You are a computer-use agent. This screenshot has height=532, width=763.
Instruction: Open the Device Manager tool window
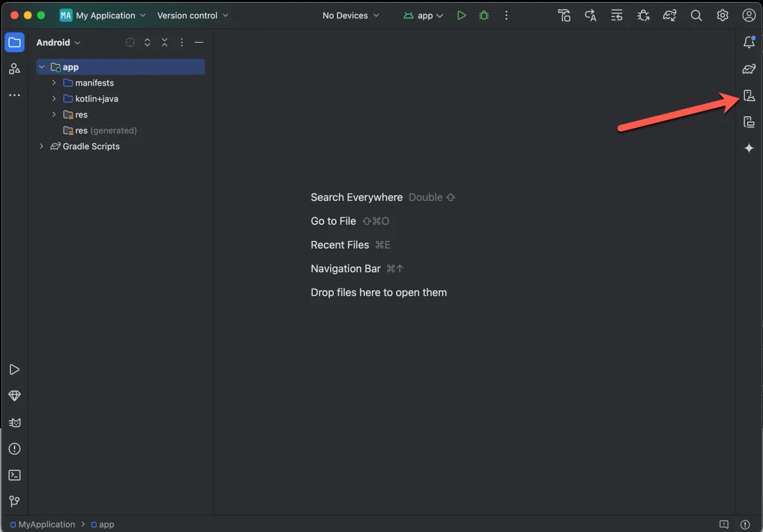coord(749,96)
